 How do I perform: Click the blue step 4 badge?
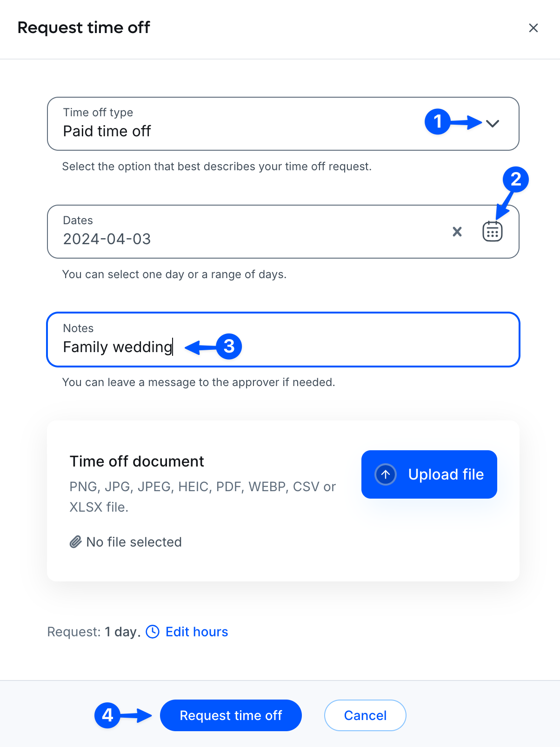(x=107, y=715)
